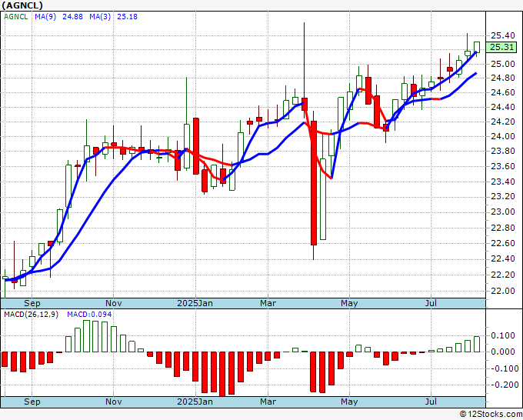Click May on the price chart time axis

click(x=349, y=303)
